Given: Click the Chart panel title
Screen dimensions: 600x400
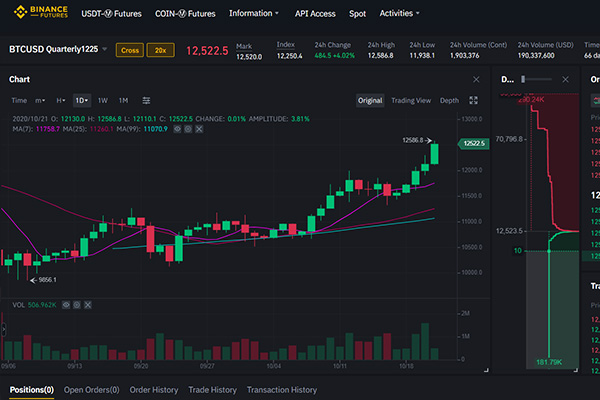Looking at the screenshot, I should click(20, 79).
